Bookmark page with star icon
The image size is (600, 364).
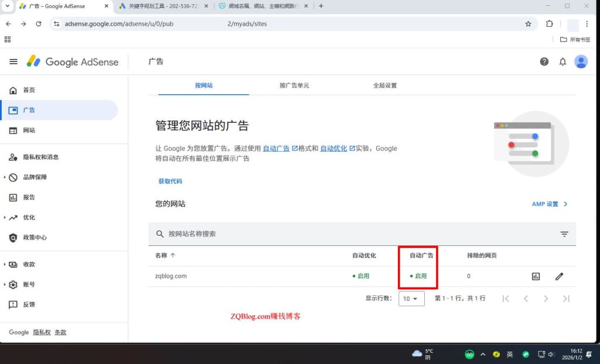pos(528,24)
